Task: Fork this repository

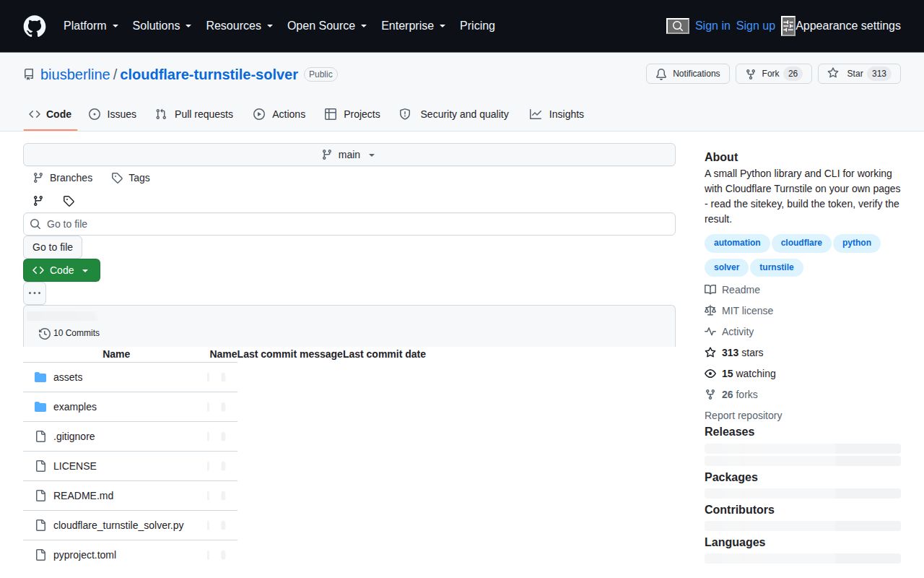Action: click(773, 74)
